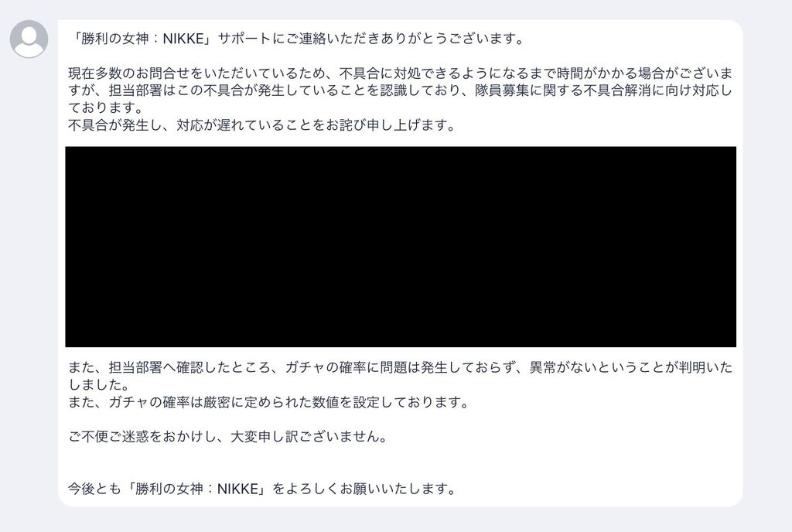Click the closing line starting with 今後とも
The image size is (792, 532).
(x=263, y=489)
